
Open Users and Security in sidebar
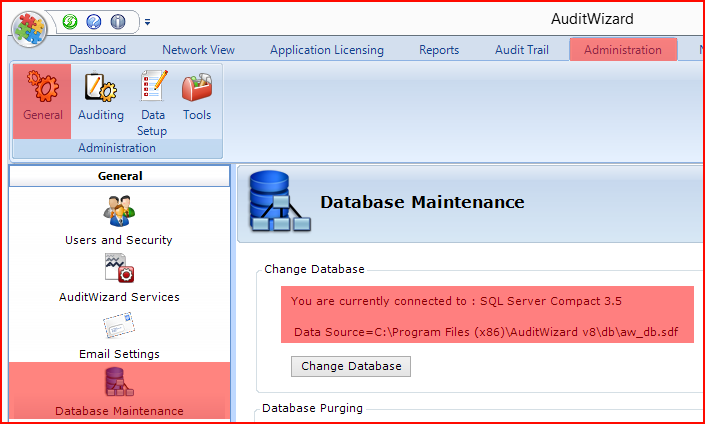[x=119, y=220]
